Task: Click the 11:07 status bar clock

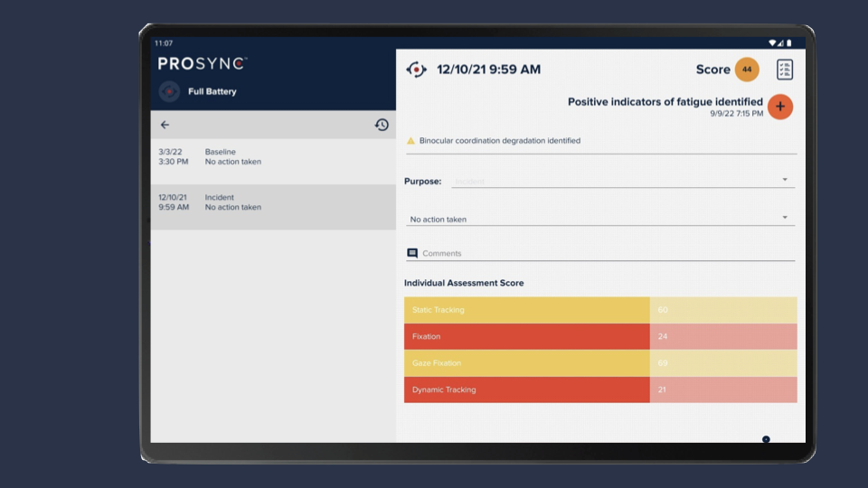Action: point(164,43)
